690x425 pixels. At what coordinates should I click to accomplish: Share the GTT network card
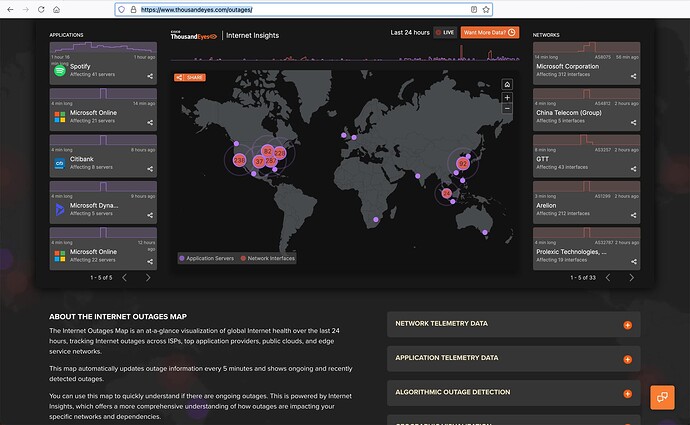(x=633, y=169)
